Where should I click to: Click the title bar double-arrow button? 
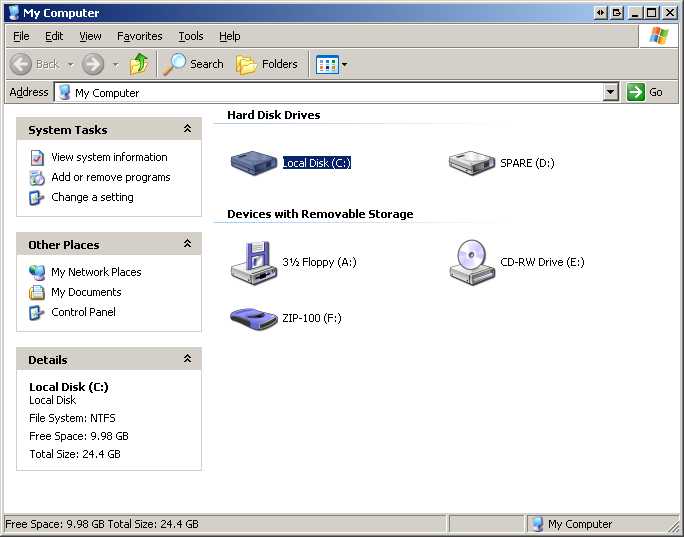click(601, 13)
